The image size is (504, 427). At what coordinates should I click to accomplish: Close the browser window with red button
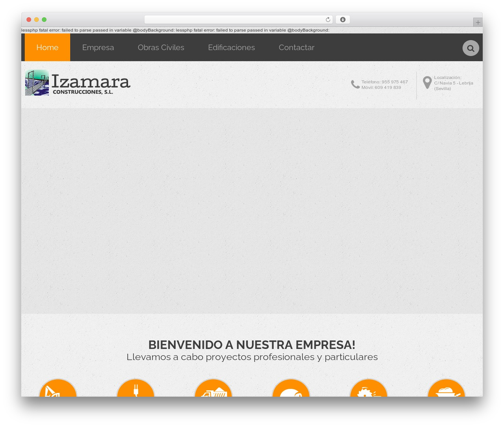[29, 20]
